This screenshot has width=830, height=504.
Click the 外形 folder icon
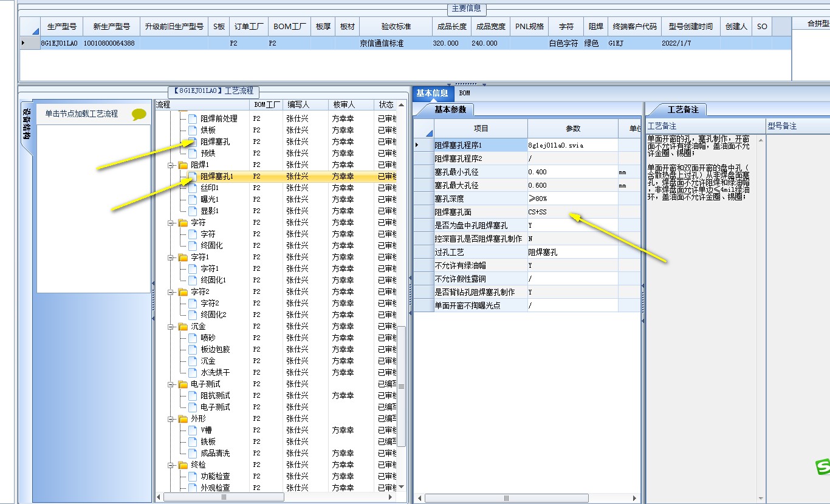[x=183, y=418]
